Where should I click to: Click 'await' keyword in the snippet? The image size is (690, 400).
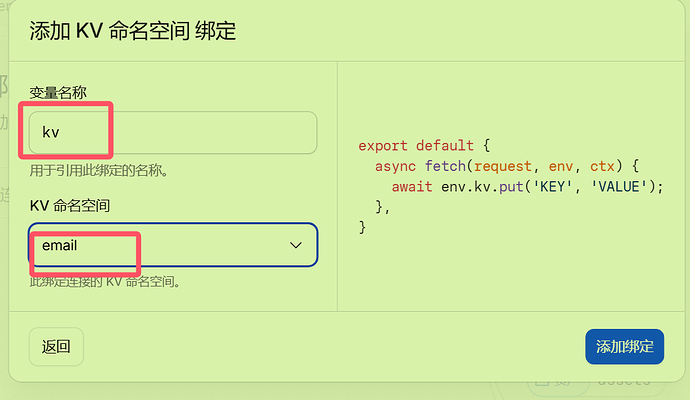tap(412, 187)
